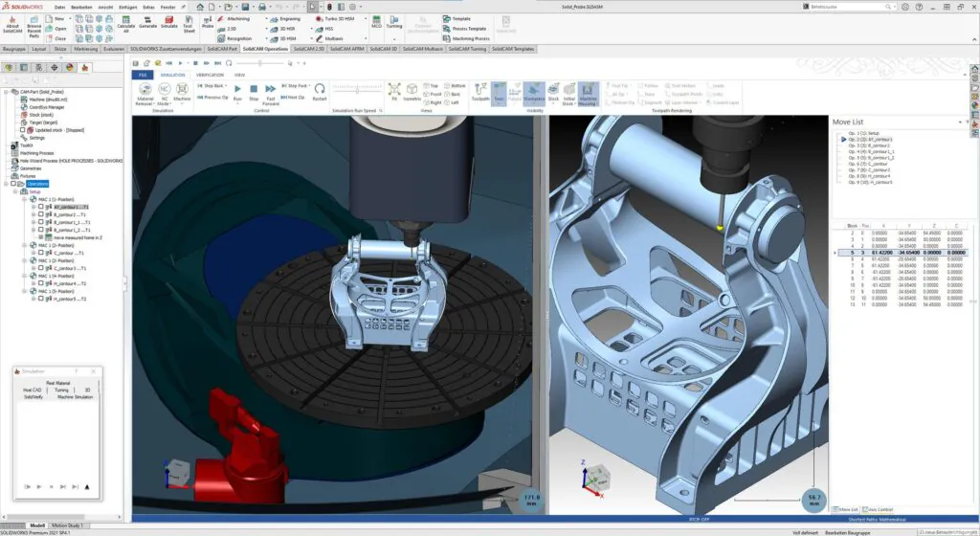The image size is (980, 536).
Task: Click the Run simulation button
Action: coord(237,91)
